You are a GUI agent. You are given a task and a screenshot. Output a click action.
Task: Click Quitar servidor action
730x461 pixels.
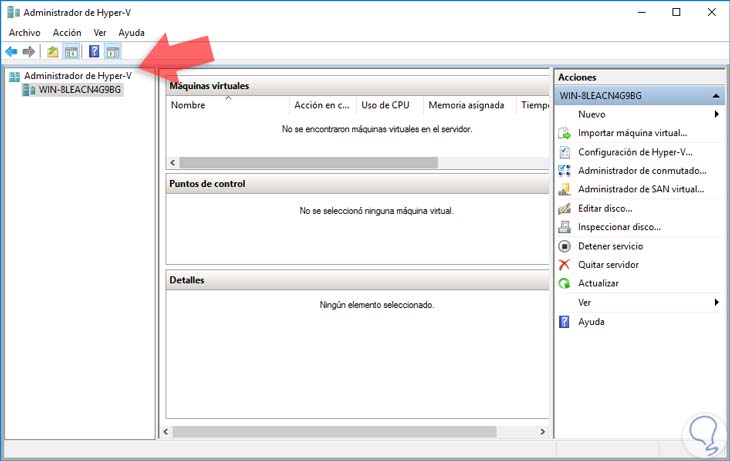[608, 264]
